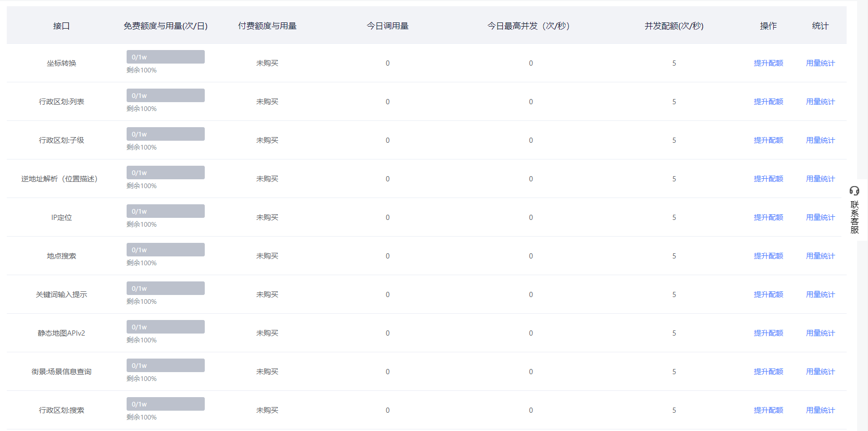Open 提升配额 for 坐标转换 row
Screen dimensions: 868x431
[x=768, y=63]
